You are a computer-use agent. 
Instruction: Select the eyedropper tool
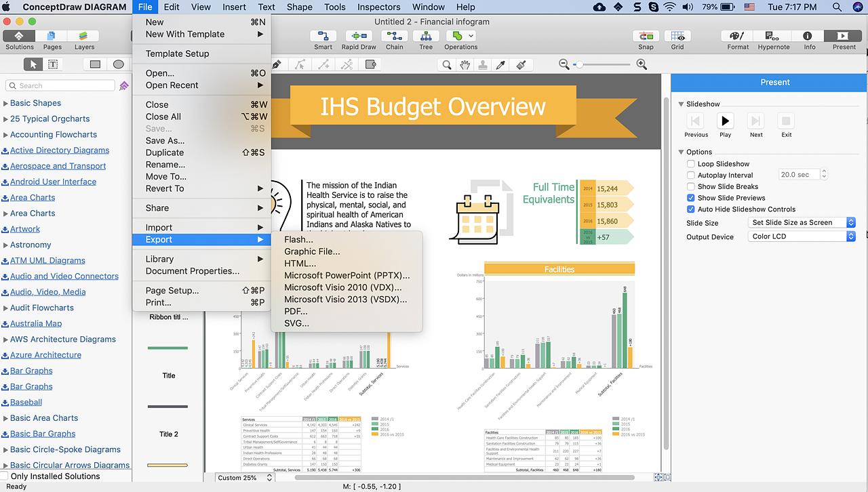tap(502, 64)
